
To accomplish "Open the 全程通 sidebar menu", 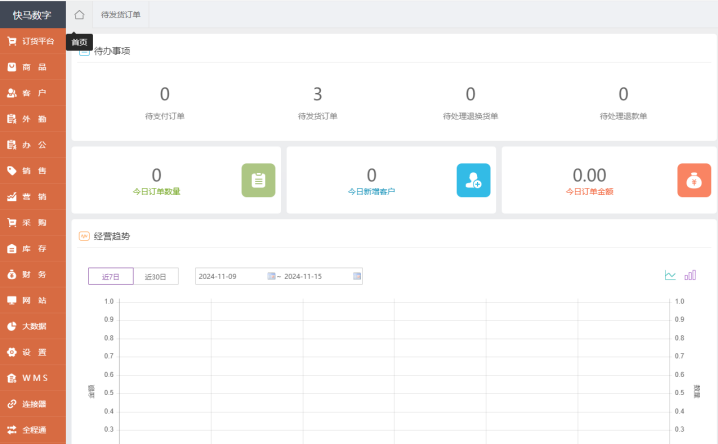I will pos(33,430).
